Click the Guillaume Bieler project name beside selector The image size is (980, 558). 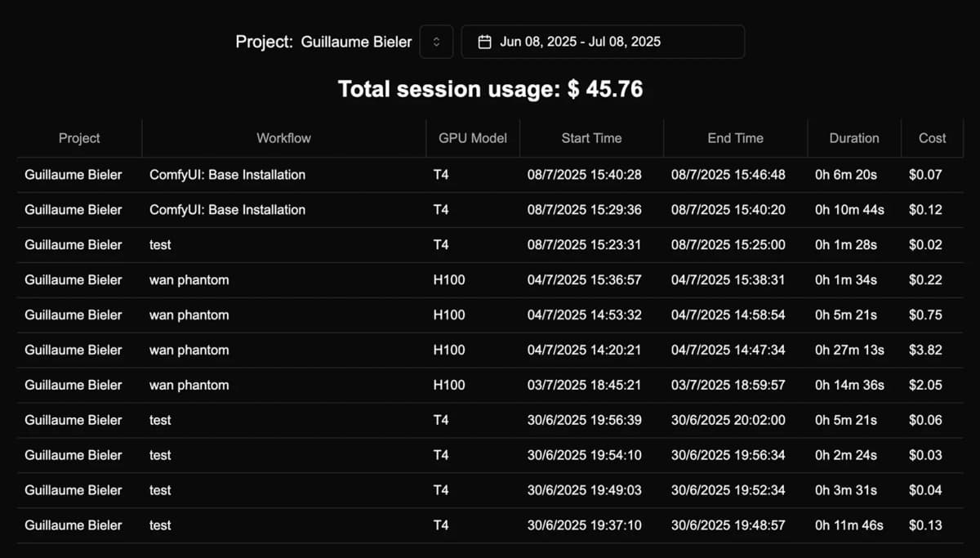pyautogui.click(x=357, y=42)
